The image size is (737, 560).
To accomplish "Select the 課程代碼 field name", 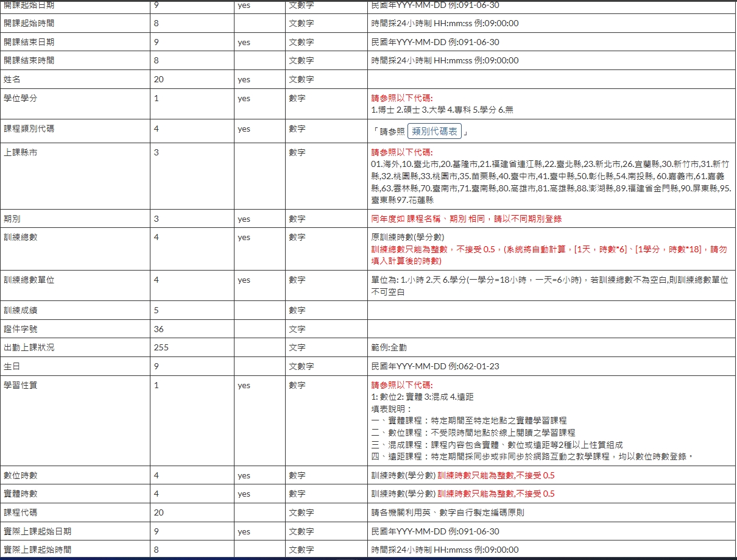I will (20, 512).
